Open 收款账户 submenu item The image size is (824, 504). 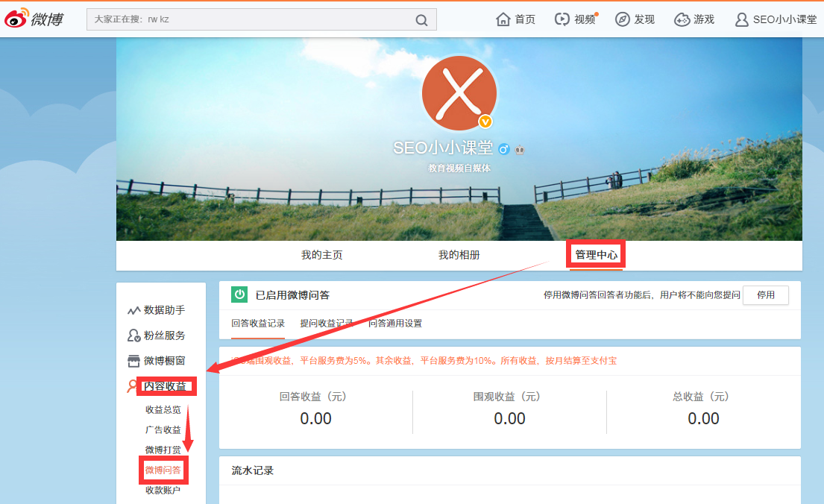[163, 490]
